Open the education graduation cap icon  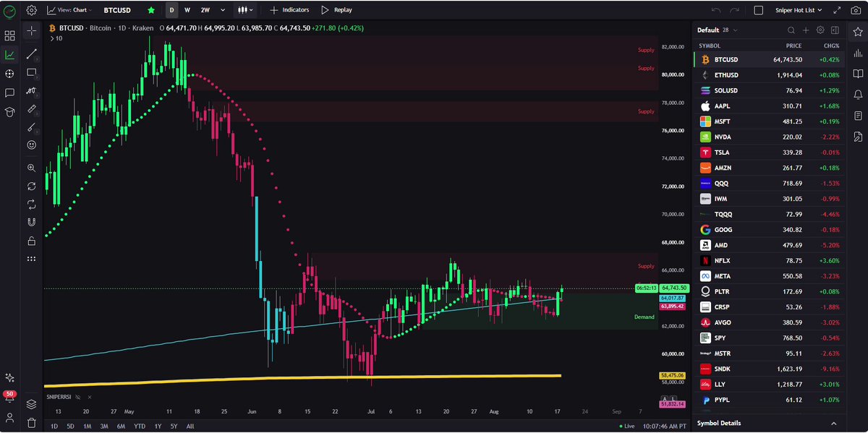click(x=10, y=112)
